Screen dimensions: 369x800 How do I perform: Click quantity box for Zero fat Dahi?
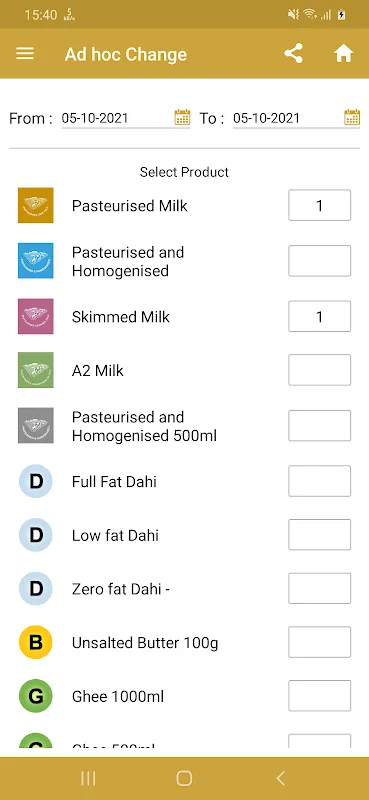click(319, 588)
